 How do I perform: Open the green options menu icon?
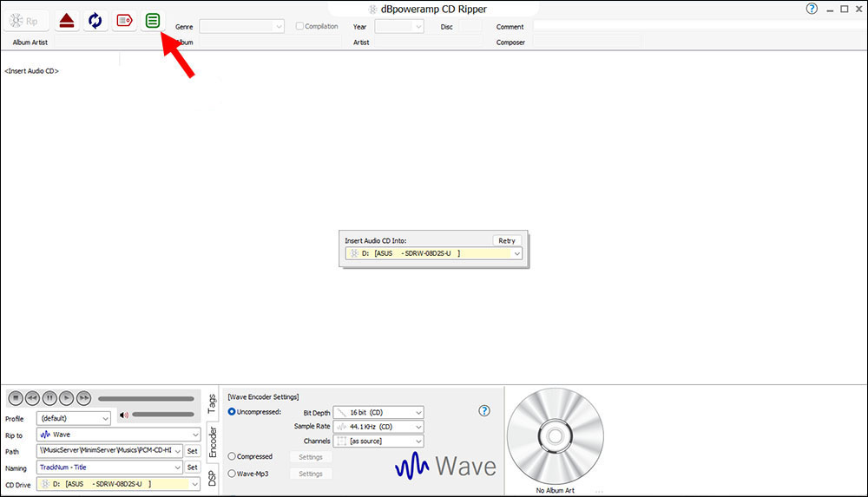[x=154, y=20]
